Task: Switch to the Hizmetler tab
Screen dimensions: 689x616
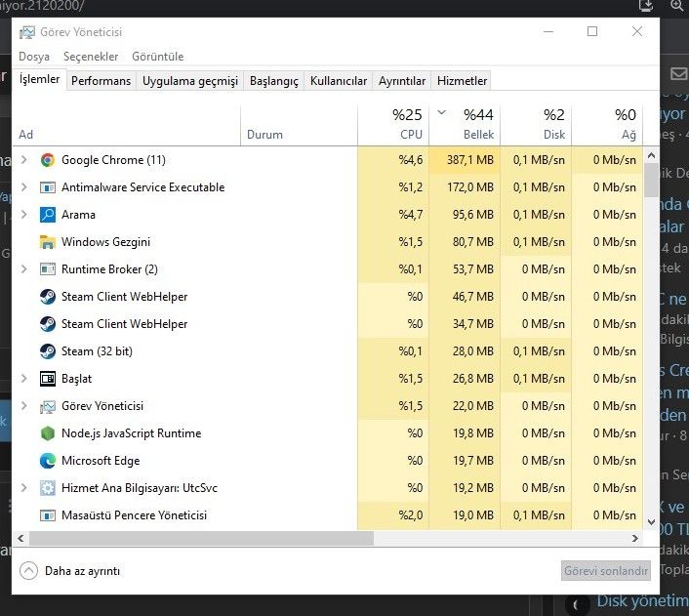Action: coord(462,81)
